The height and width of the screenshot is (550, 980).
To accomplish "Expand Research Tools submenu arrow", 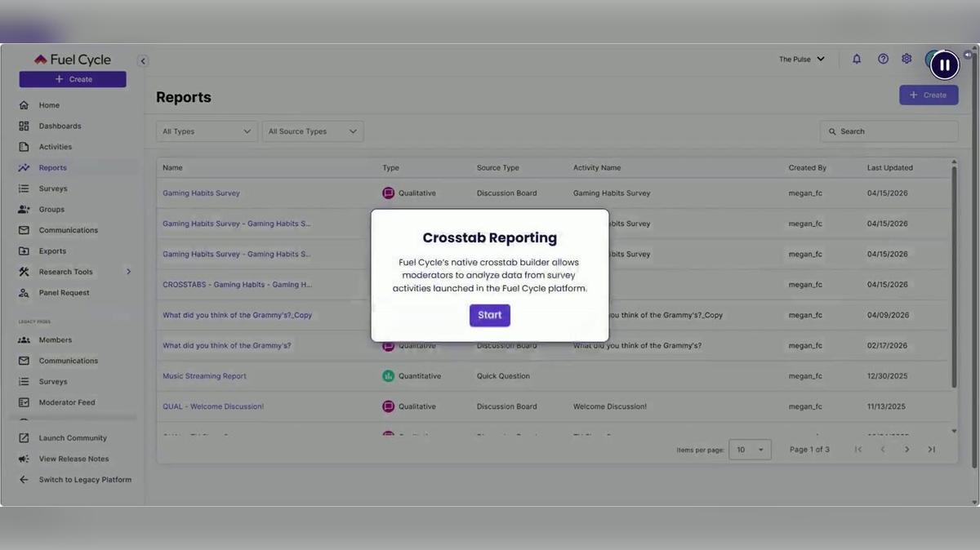I will 128,272.
